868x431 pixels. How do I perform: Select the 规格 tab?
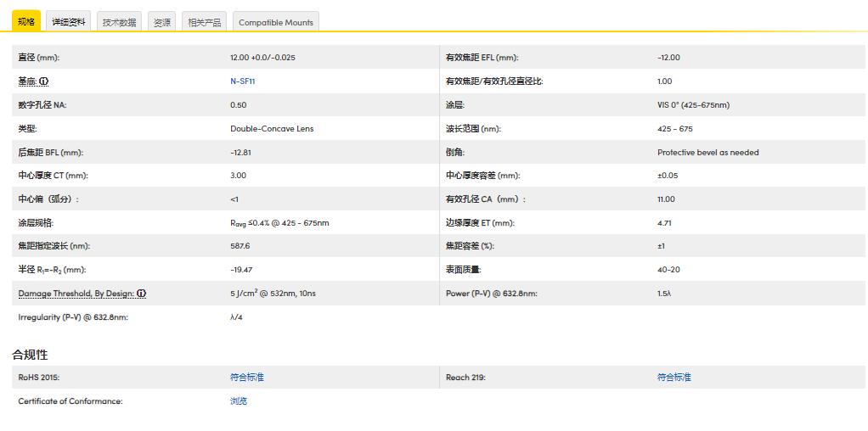click(x=26, y=22)
